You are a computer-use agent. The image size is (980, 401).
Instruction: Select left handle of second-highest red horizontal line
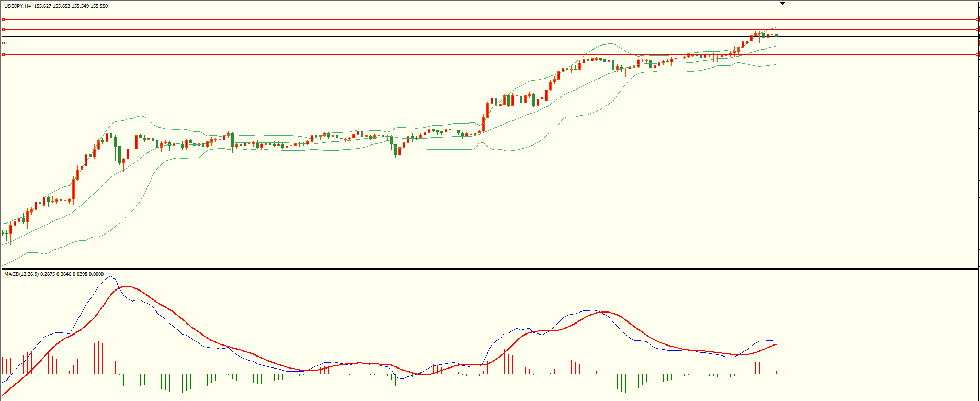point(3,29)
